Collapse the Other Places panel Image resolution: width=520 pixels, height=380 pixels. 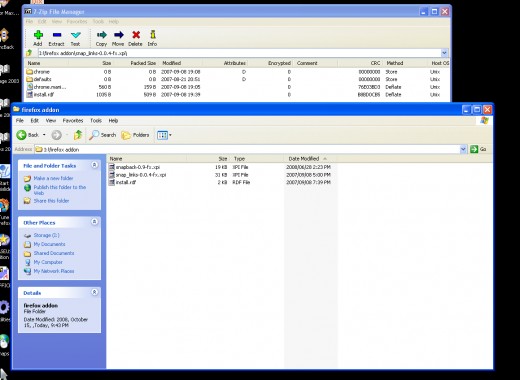coord(95,222)
